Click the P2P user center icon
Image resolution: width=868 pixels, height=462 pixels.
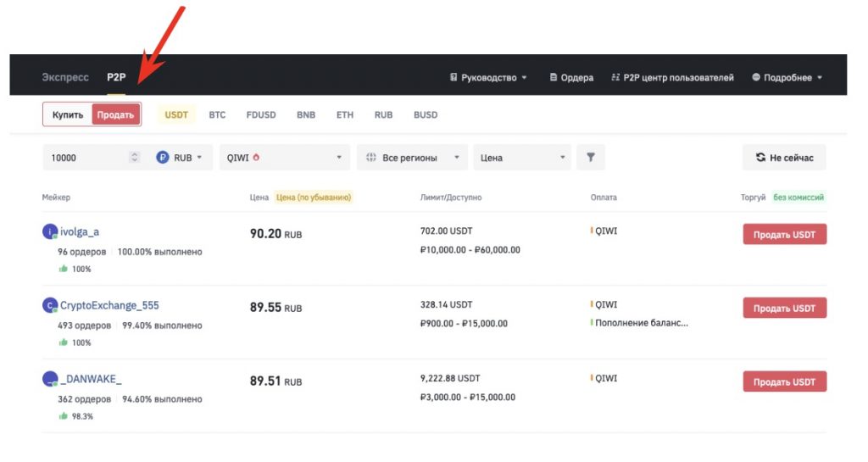click(x=615, y=77)
